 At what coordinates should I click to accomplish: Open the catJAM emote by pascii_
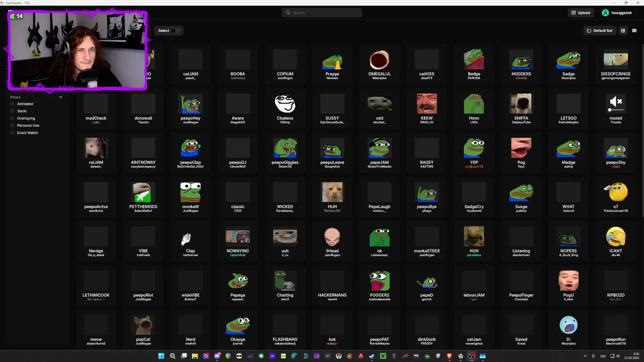[190, 64]
